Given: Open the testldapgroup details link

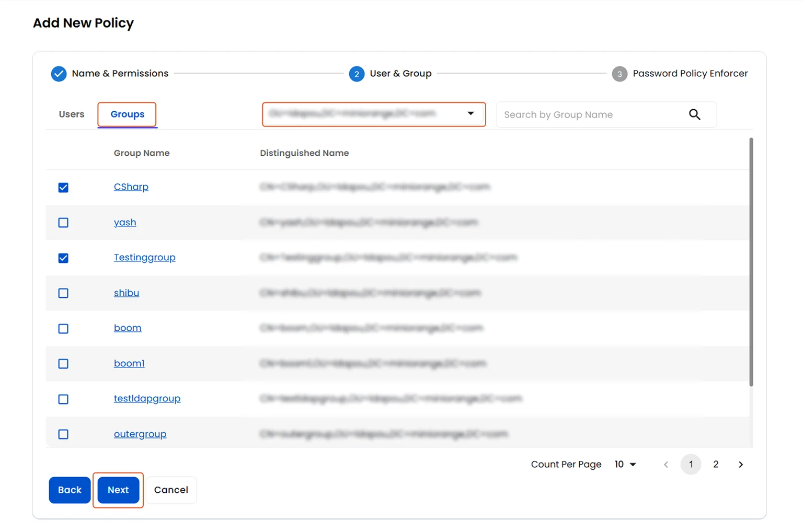Looking at the screenshot, I should click(147, 398).
